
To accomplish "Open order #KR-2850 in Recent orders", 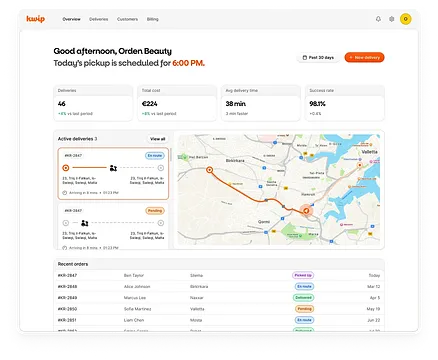I will coord(219,309).
